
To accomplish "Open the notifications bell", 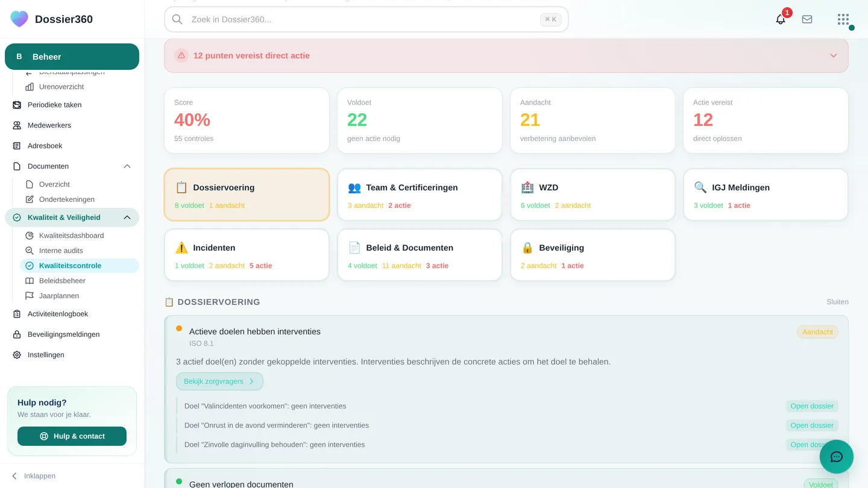I will click(x=781, y=19).
